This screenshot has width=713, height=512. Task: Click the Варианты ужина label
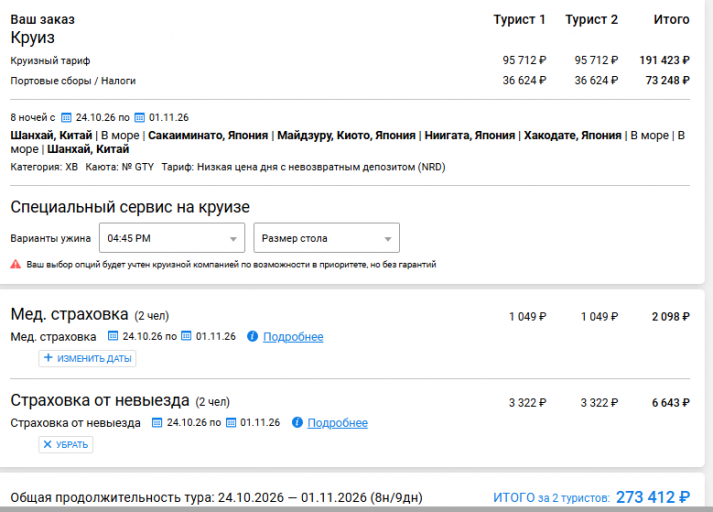50,238
